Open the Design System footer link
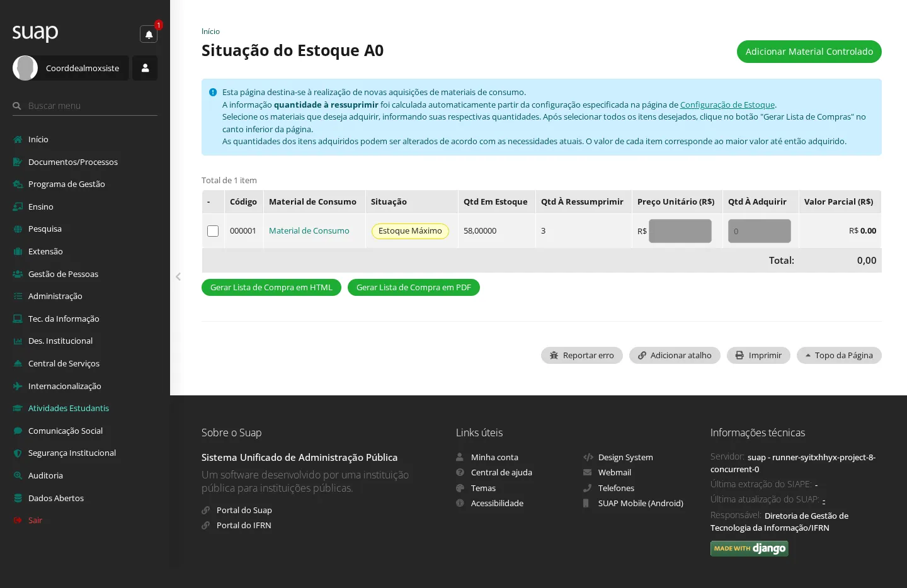This screenshot has height=588, width=907. (x=625, y=457)
